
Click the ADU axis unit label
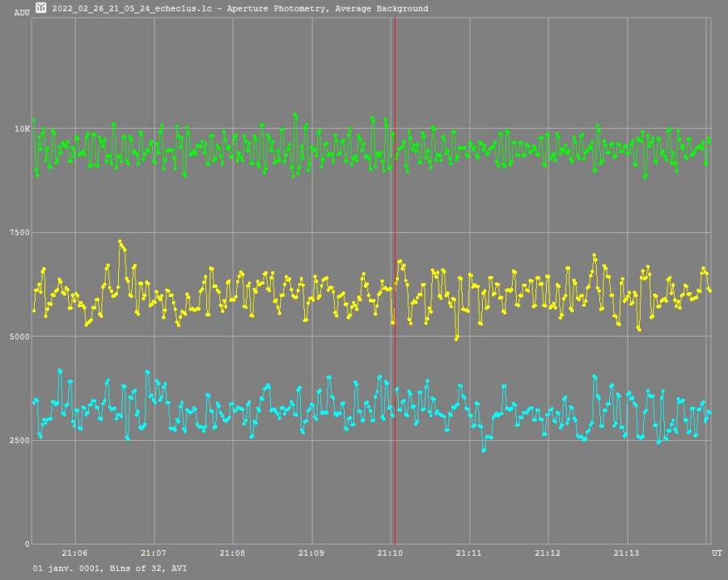click(21, 13)
